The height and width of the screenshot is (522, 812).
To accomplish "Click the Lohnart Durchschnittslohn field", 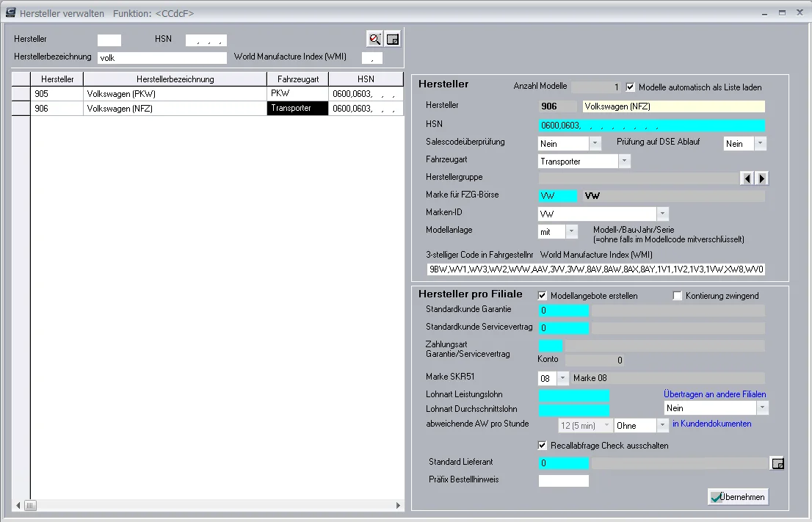I will tap(574, 410).
